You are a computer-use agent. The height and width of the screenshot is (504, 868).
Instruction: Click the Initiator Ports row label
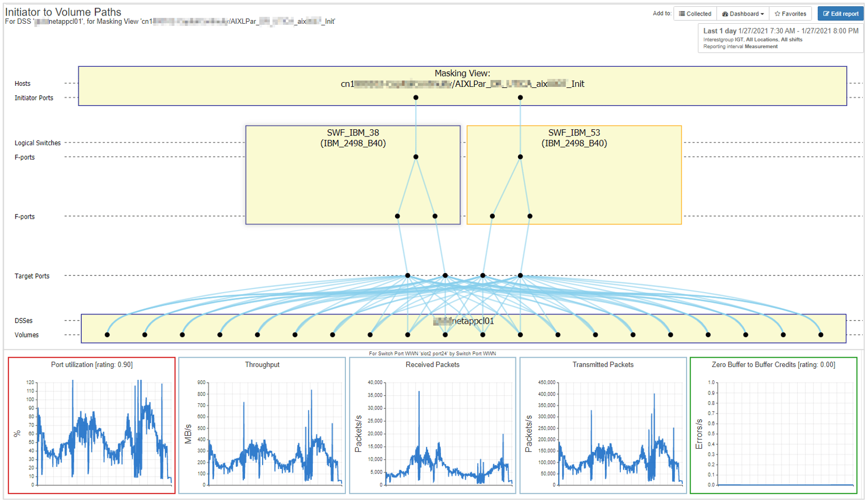[34, 98]
